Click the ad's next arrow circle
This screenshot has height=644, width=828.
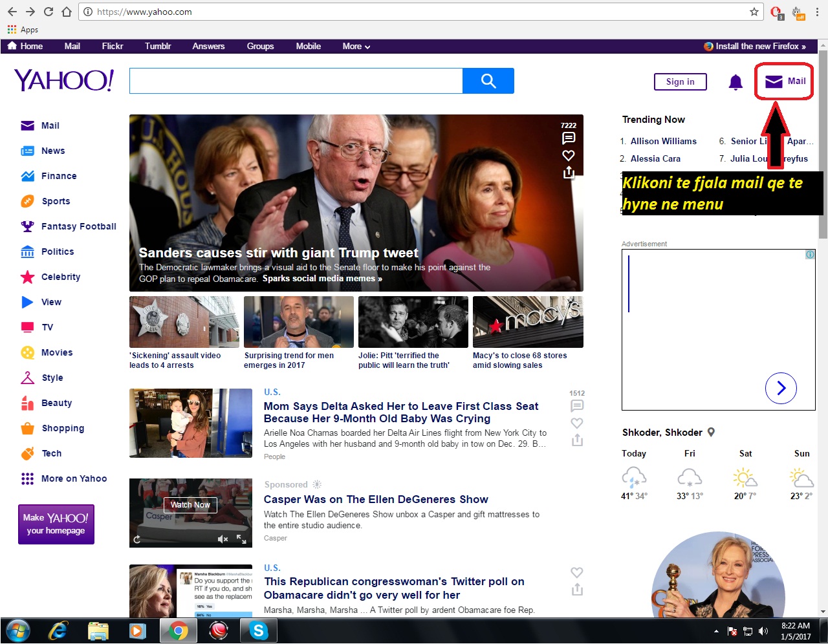click(781, 388)
